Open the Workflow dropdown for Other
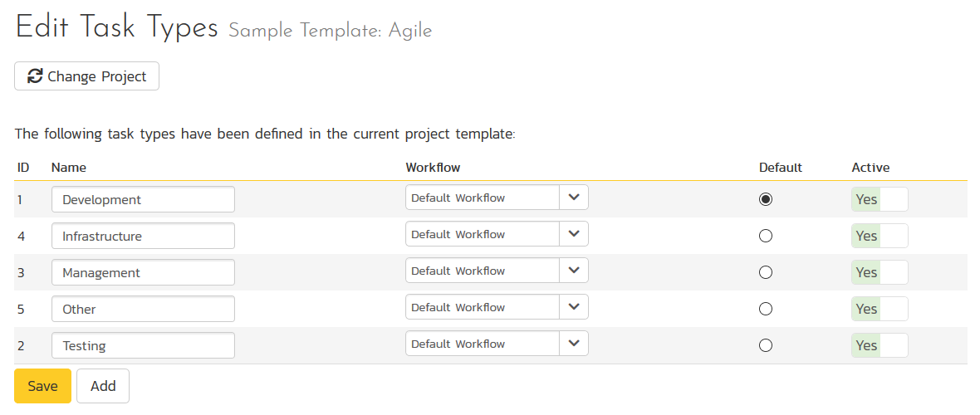This screenshot has height=415, width=980. point(497,307)
